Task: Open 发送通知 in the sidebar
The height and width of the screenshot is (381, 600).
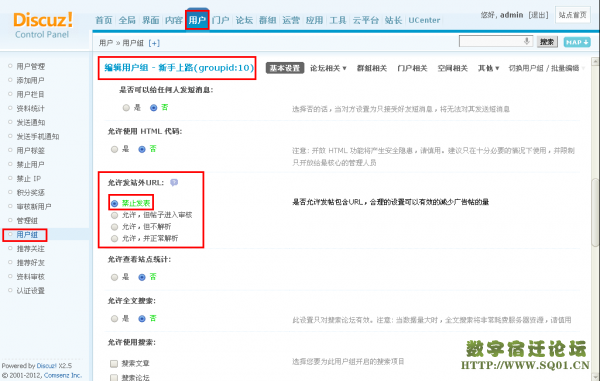Action: tap(31, 122)
